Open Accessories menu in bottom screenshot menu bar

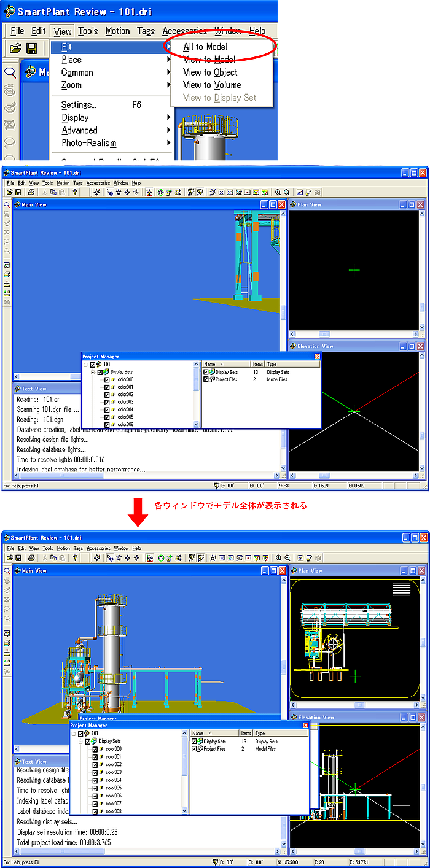(x=98, y=548)
